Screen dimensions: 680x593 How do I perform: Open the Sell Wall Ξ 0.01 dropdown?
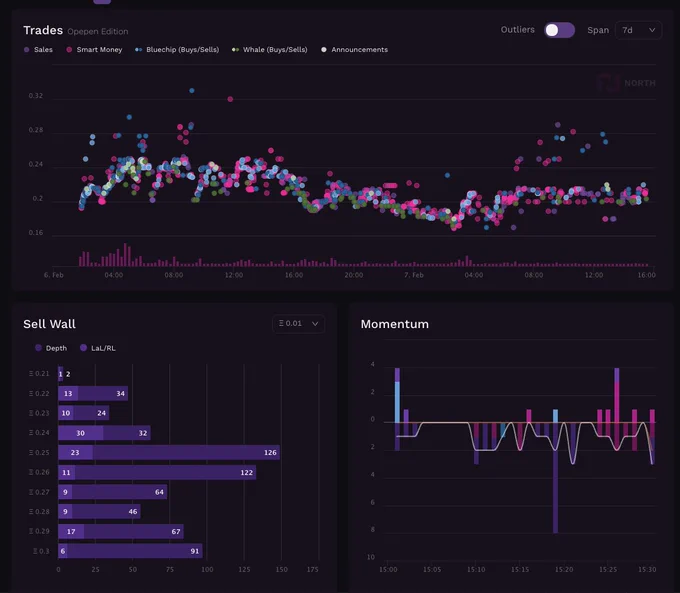tap(298, 324)
